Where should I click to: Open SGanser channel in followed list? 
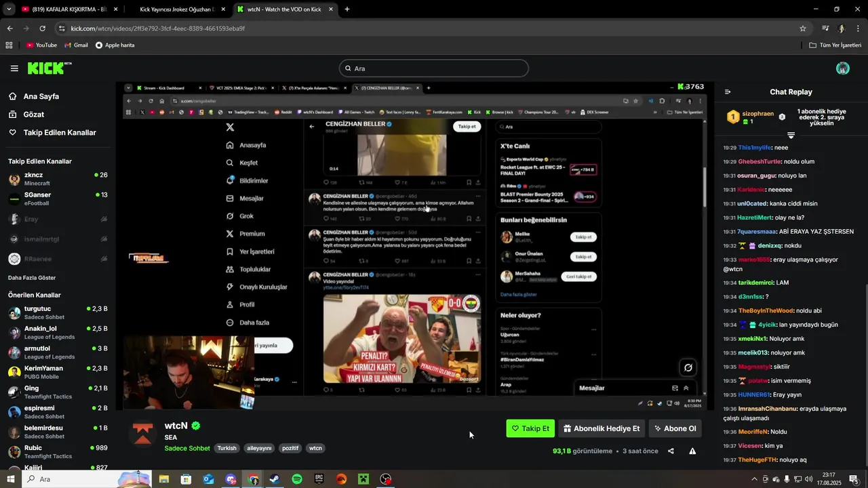pyautogui.click(x=58, y=199)
